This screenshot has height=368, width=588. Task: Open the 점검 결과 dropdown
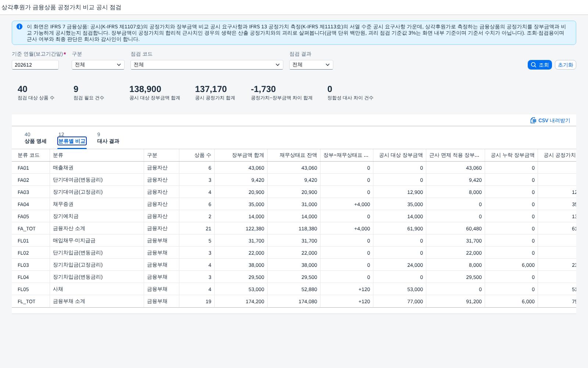point(311,65)
